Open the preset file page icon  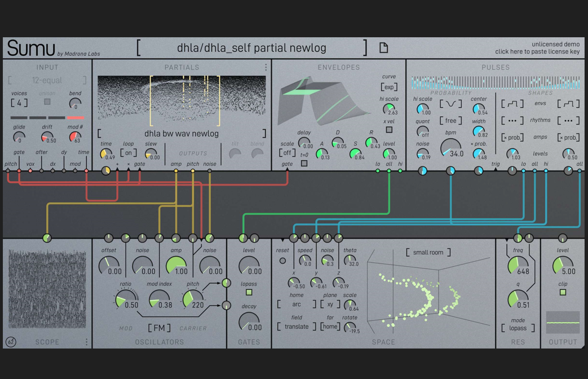pyautogui.click(x=383, y=47)
